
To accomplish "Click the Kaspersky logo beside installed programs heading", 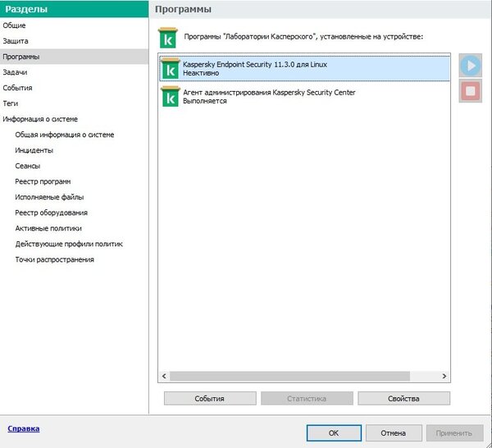I will [x=168, y=38].
